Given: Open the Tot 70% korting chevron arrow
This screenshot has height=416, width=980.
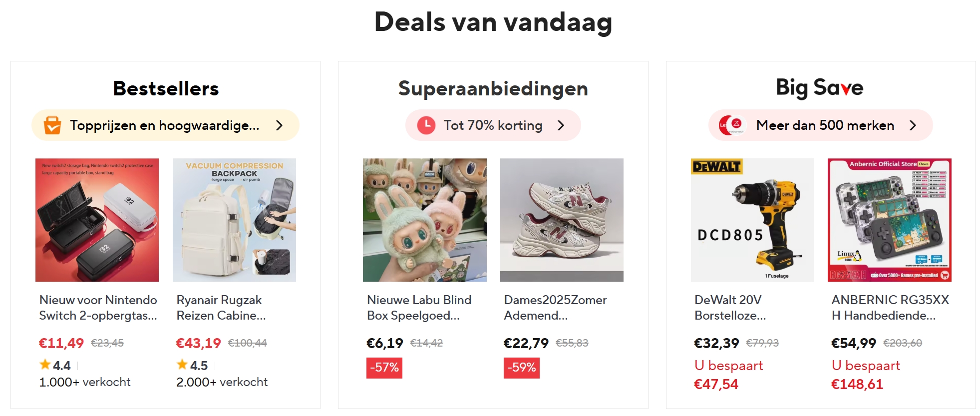Looking at the screenshot, I should 561,125.
